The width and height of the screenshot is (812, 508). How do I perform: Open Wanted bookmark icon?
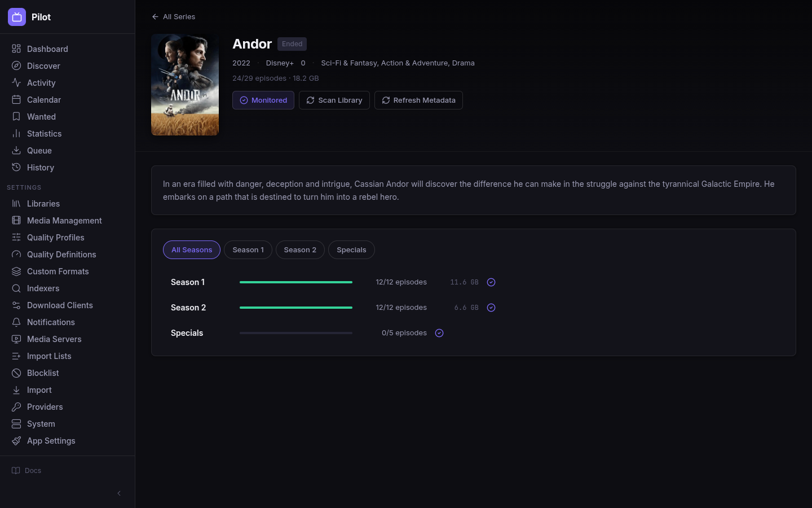tap(16, 117)
